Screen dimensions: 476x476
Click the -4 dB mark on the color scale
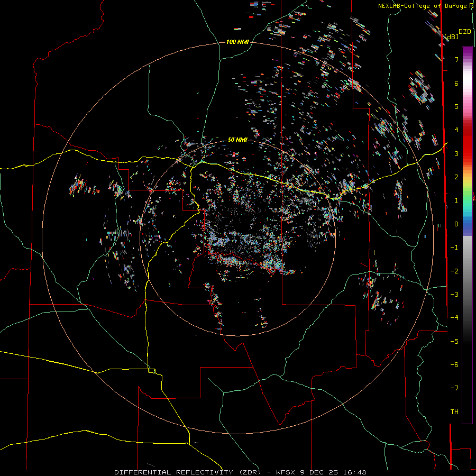pyautogui.click(x=454, y=318)
